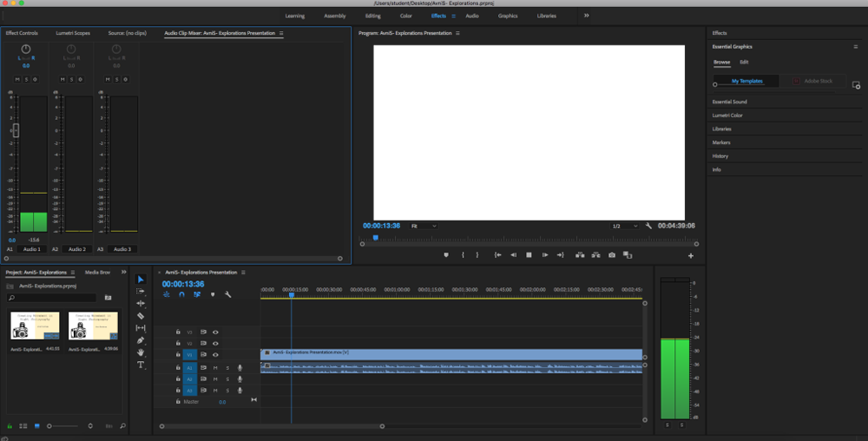Viewport: 868px width, 441px height.
Task: Expand the workspace overflow chevron
Action: [586, 16]
